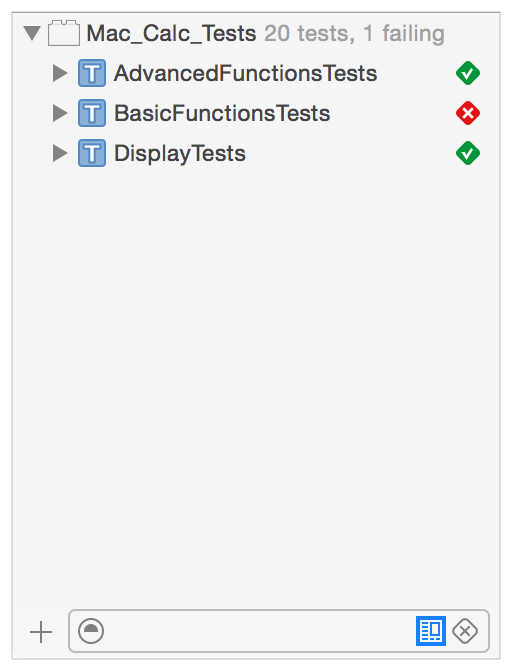The height and width of the screenshot is (671, 512).
Task: Open the filter options circle icon
Action: (x=91, y=631)
